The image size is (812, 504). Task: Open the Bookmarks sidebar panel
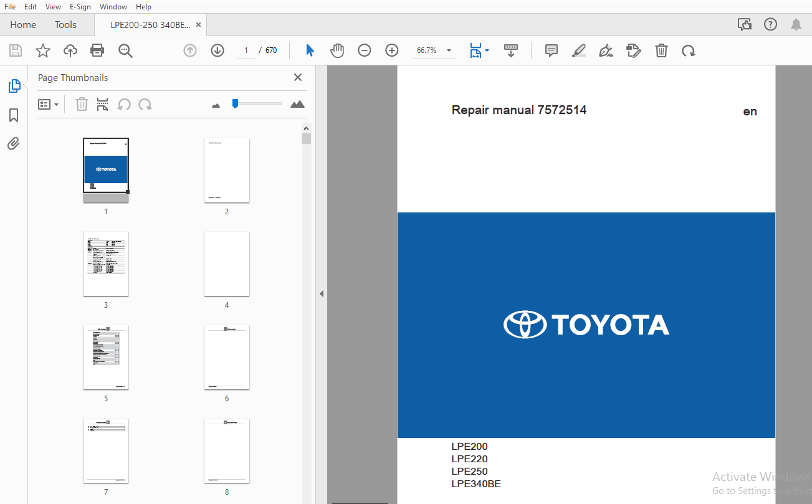coord(14,115)
